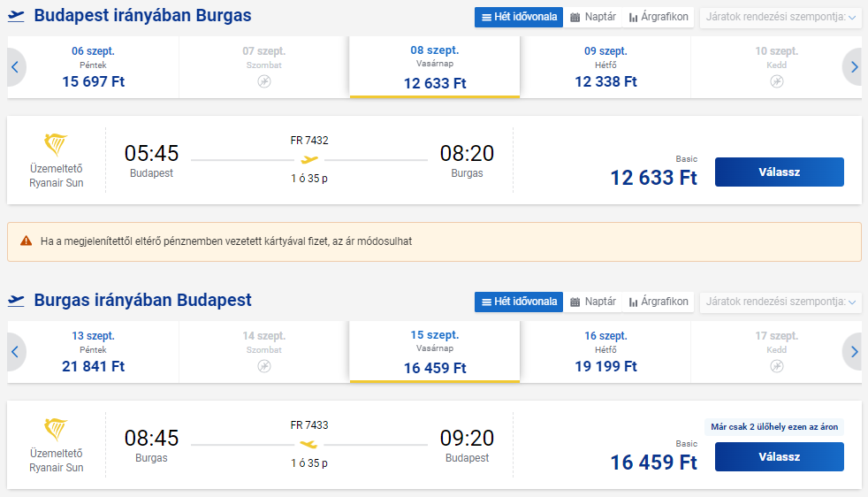Screen dimensions: 868x497
Task: Pick 16 szept. Hétfő return at 19 199 Ft
Action: tap(605, 352)
